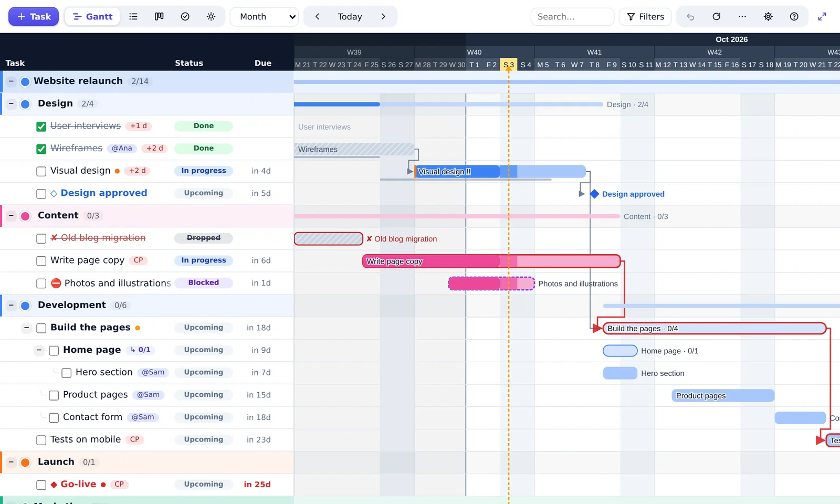Add a new Task
Image resolution: width=840 pixels, height=504 pixels.
(x=34, y=17)
